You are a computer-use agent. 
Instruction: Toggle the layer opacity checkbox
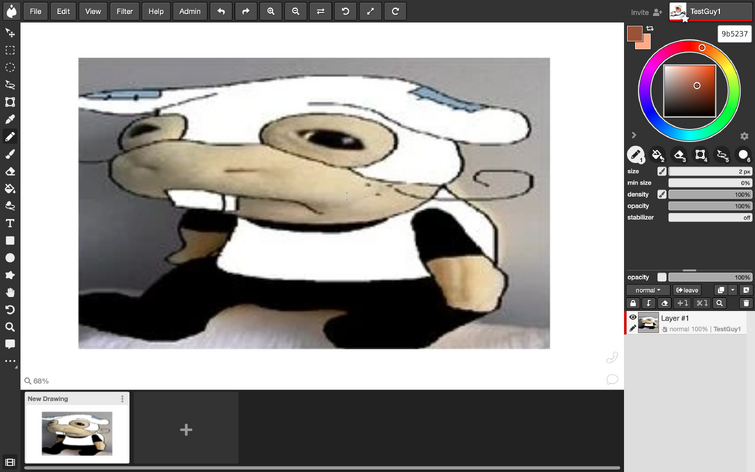662,277
